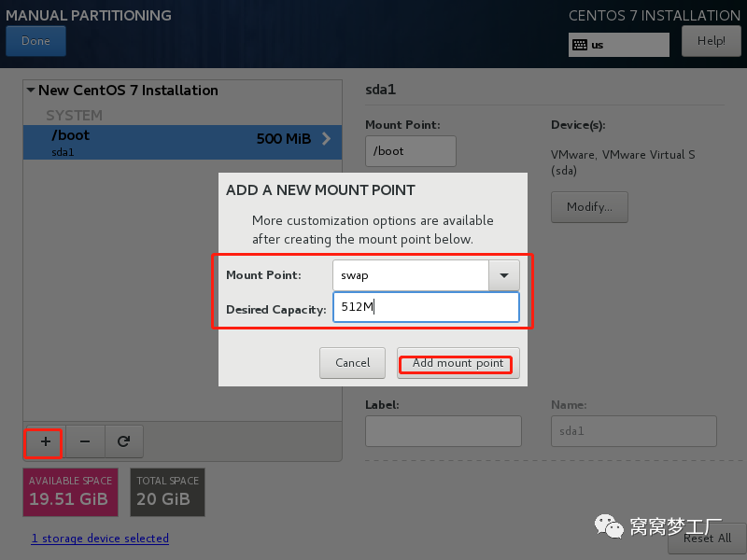Click the Done button

tap(35, 41)
